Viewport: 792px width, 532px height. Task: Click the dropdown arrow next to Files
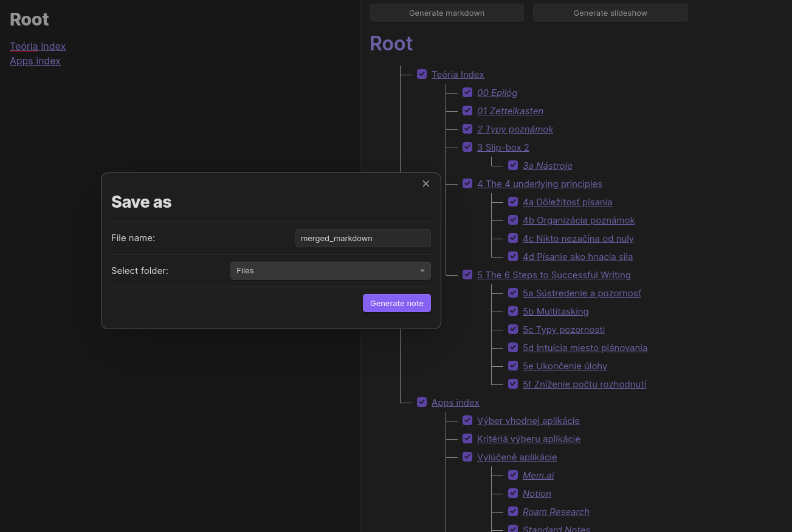(x=422, y=271)
